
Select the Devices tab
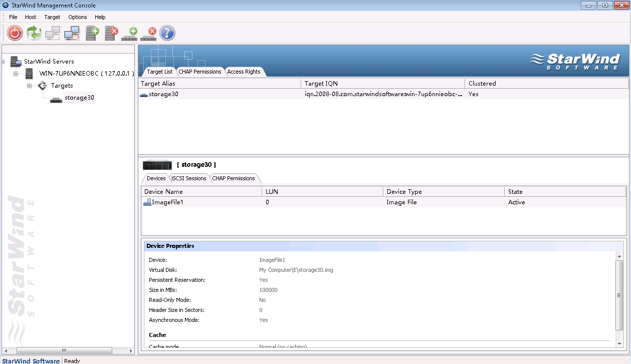pos(156,178)
